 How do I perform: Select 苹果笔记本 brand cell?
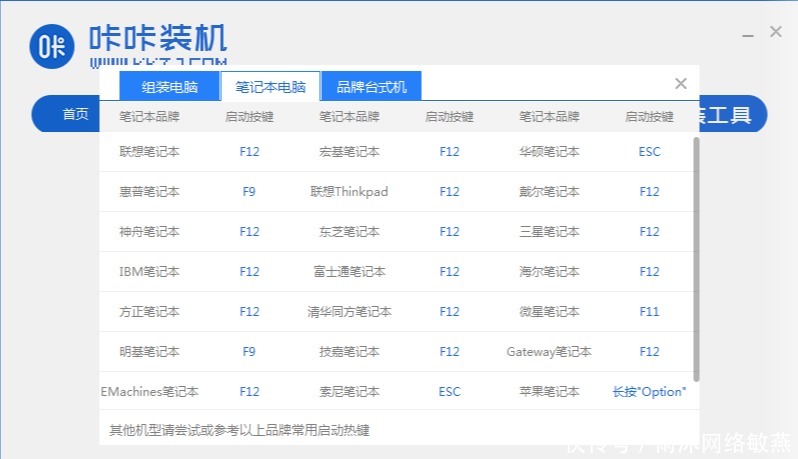[549, 391]
